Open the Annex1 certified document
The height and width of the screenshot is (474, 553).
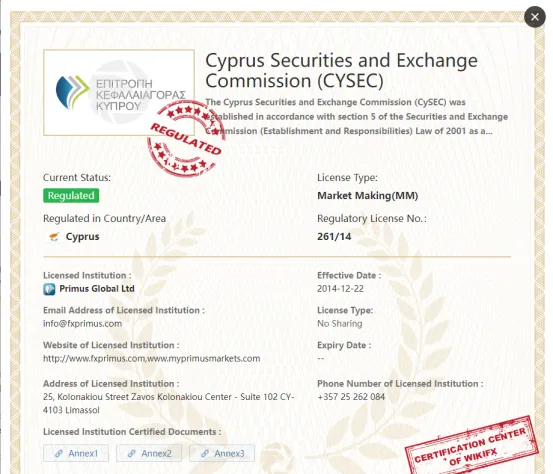[x=76, y=453]
